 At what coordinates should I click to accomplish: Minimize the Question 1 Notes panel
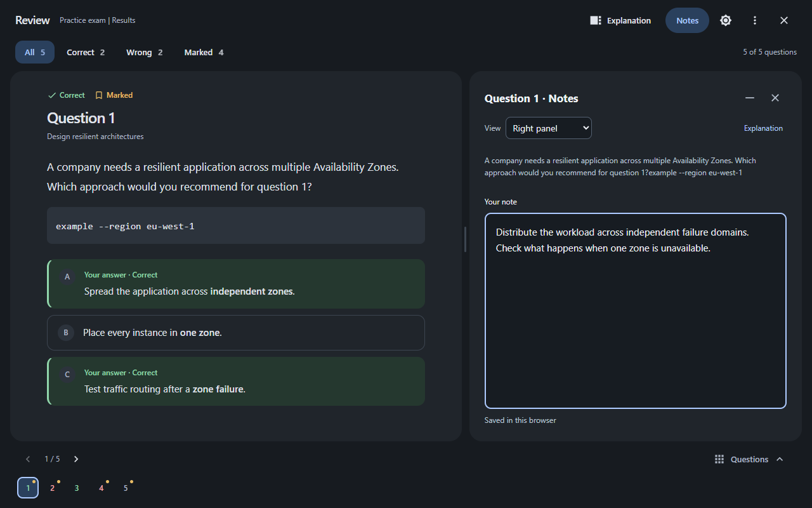click(750, 98)
